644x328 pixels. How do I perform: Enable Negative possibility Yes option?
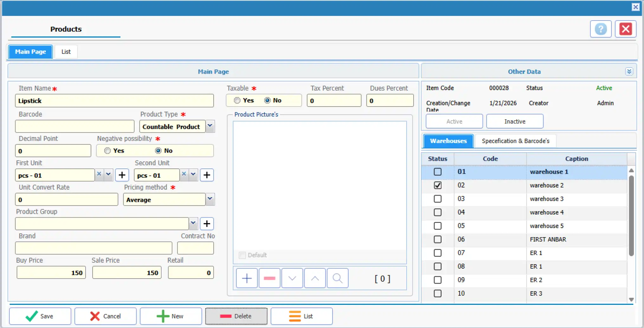pos(107,151)
